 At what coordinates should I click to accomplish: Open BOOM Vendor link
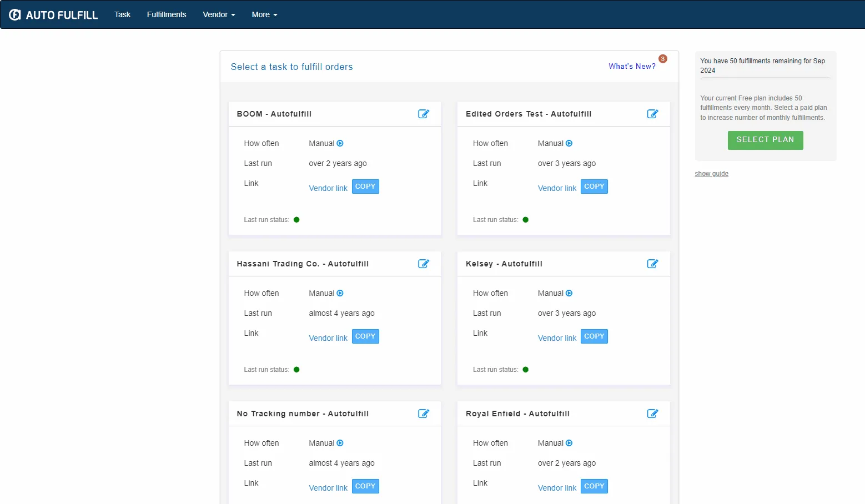(328, 188)
